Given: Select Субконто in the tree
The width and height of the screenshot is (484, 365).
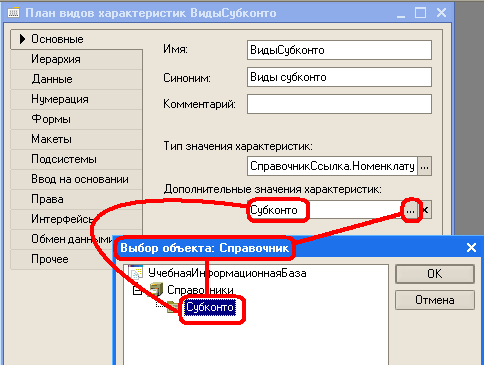Looking at the screenshot, I should coord(210,307).
